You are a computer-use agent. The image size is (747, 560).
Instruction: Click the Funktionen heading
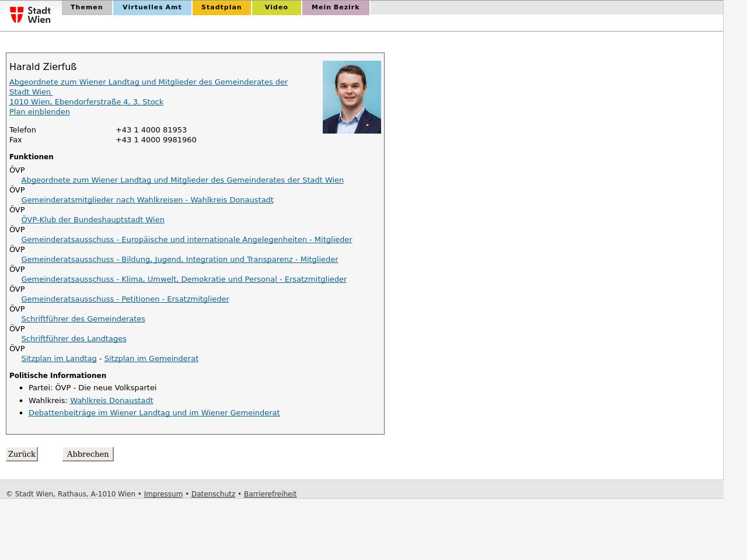32,156
